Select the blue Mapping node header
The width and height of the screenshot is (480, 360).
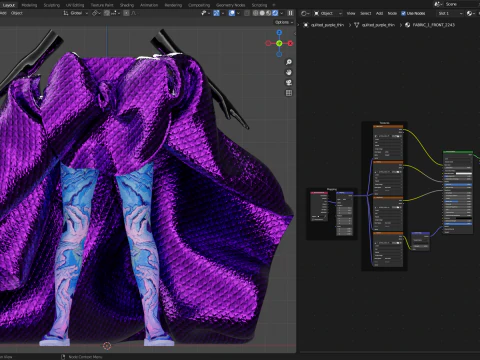coord(344,193)
